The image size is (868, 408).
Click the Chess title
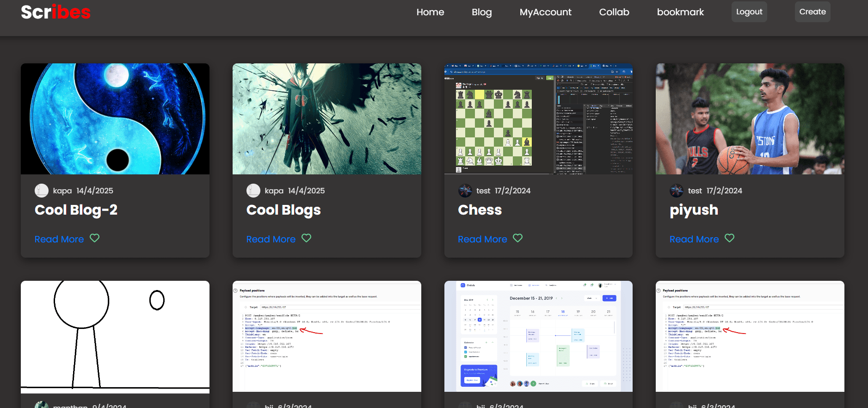480,210
